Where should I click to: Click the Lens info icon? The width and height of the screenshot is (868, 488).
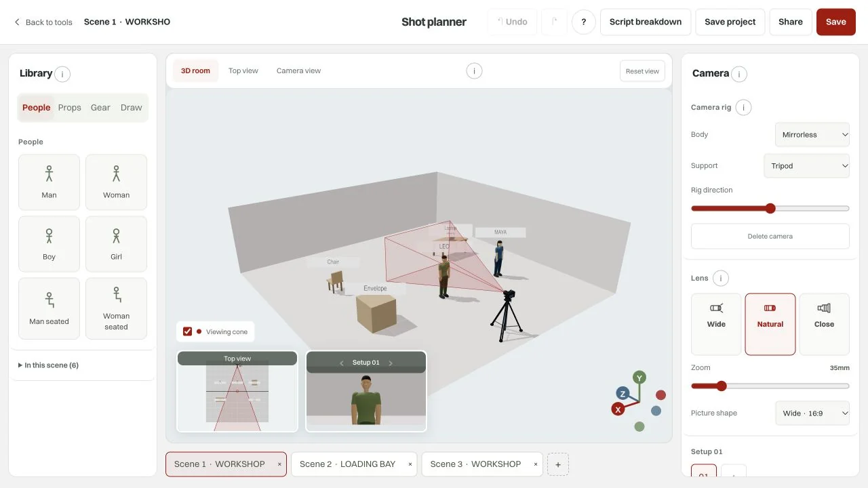coord(721,278)
